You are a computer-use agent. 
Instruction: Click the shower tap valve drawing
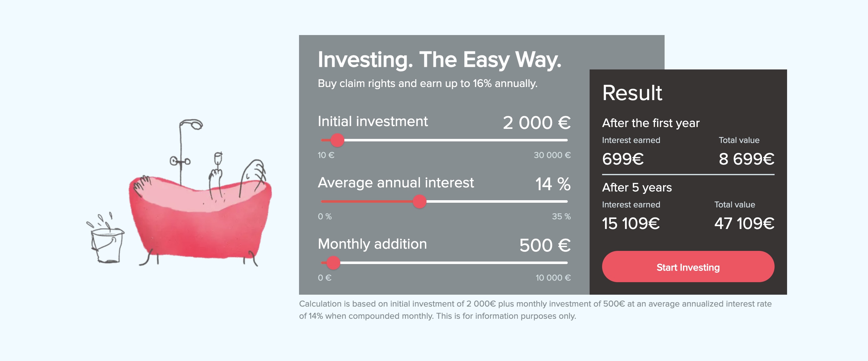point(180,162)
